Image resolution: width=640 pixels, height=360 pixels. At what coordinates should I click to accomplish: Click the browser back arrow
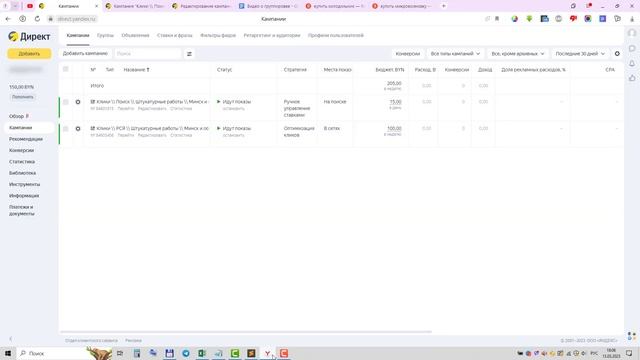pos(8,19)
